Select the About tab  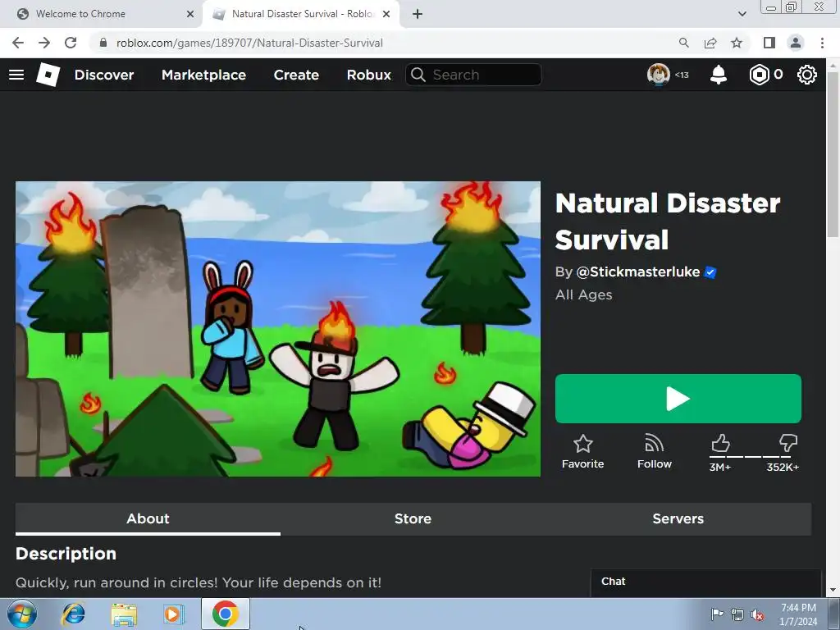tap(148, 518)
